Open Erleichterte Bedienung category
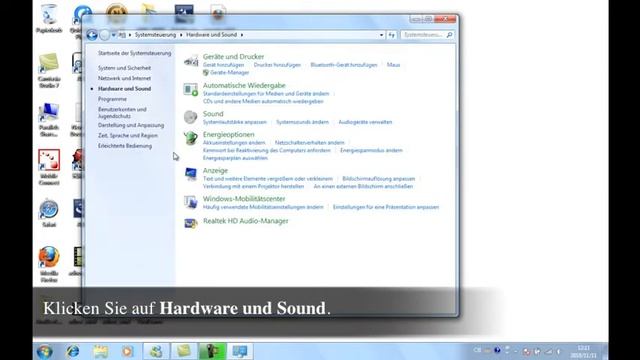The height and width of the screenshot is (360, 640). (x=124, y=146)
